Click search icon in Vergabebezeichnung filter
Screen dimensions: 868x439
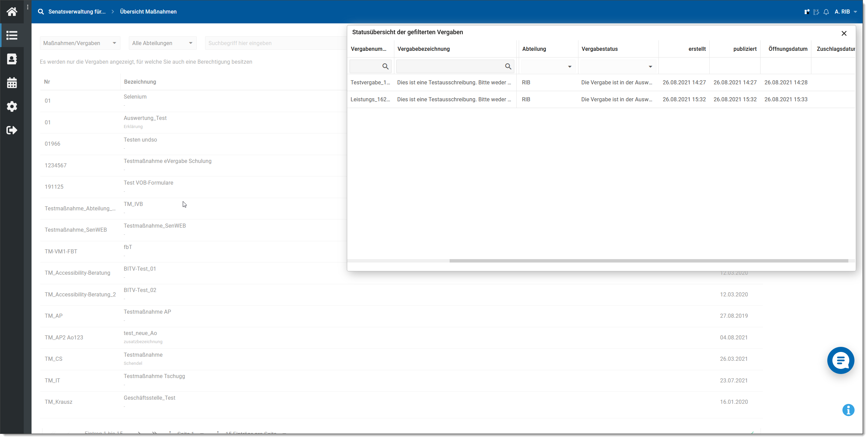(508, 66)
